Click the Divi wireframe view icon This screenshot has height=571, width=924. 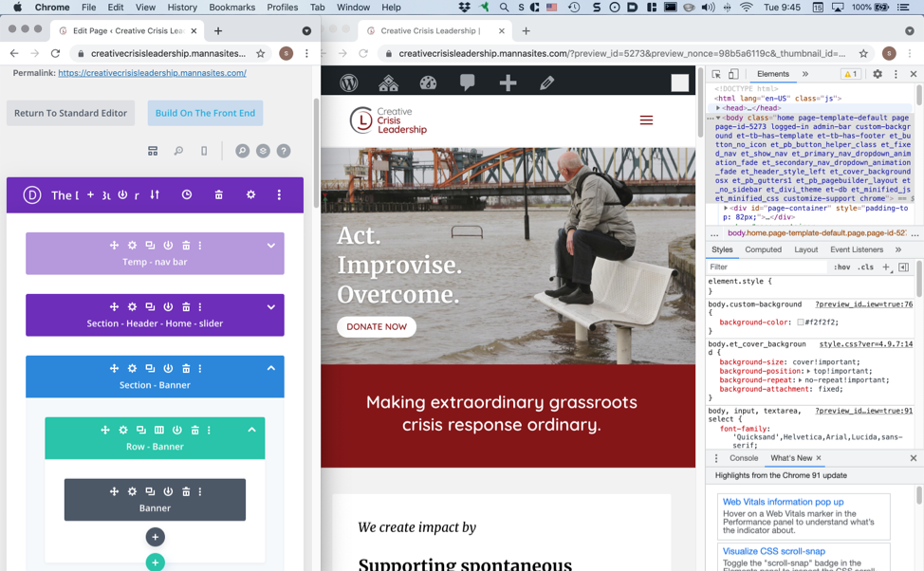click(153, 151)
